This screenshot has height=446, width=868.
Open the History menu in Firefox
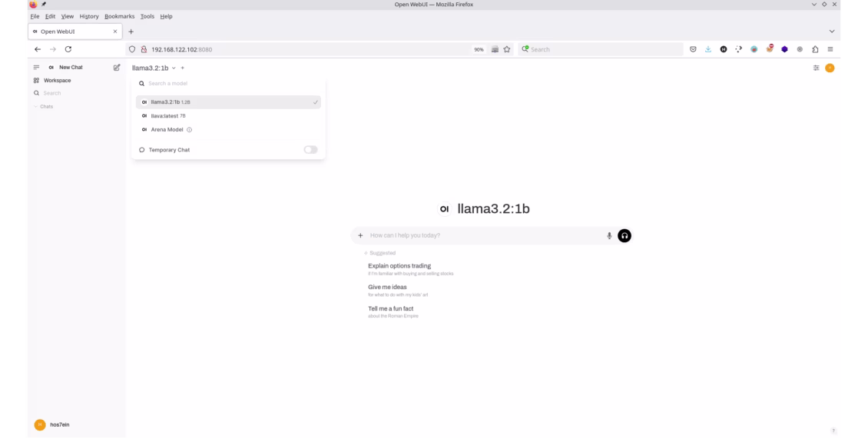(89, 16)
